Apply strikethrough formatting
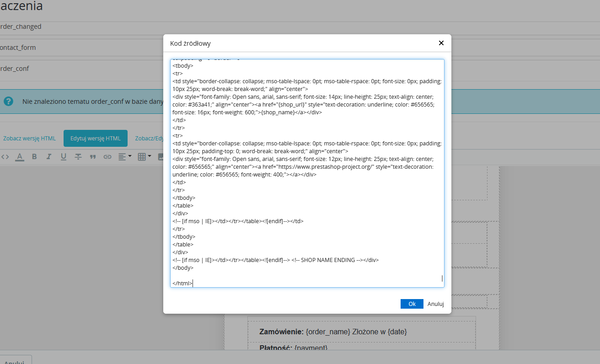The image size is (600, 364). click(x=78, y=156)
